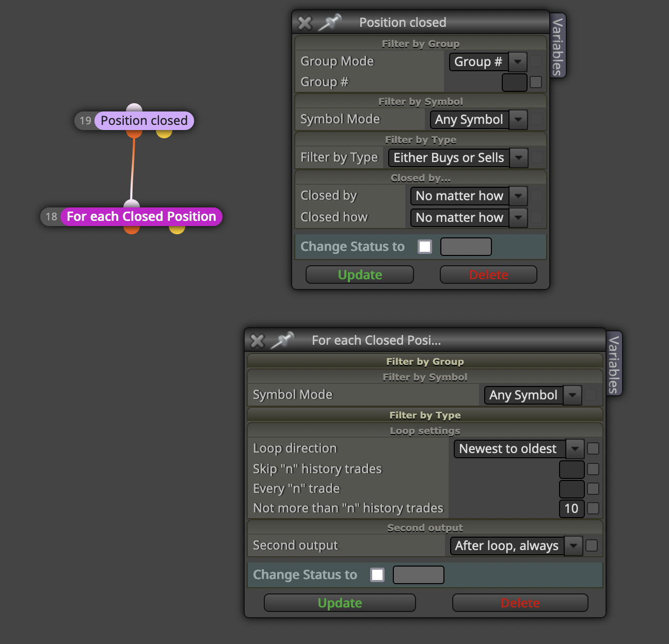Screen dimensions: 669x644
Task: Click Update in Position closed panel
Action: (x=360, y=275)
